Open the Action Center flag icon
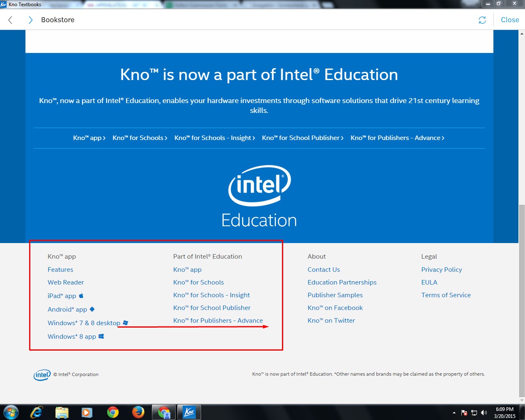Image resolution: width=525 pixels, height=420 pixels. [464, 413]
